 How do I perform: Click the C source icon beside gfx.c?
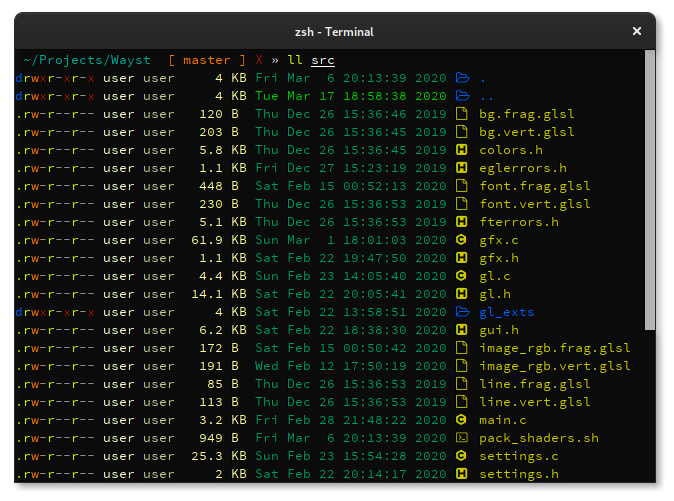pos(461,240)
